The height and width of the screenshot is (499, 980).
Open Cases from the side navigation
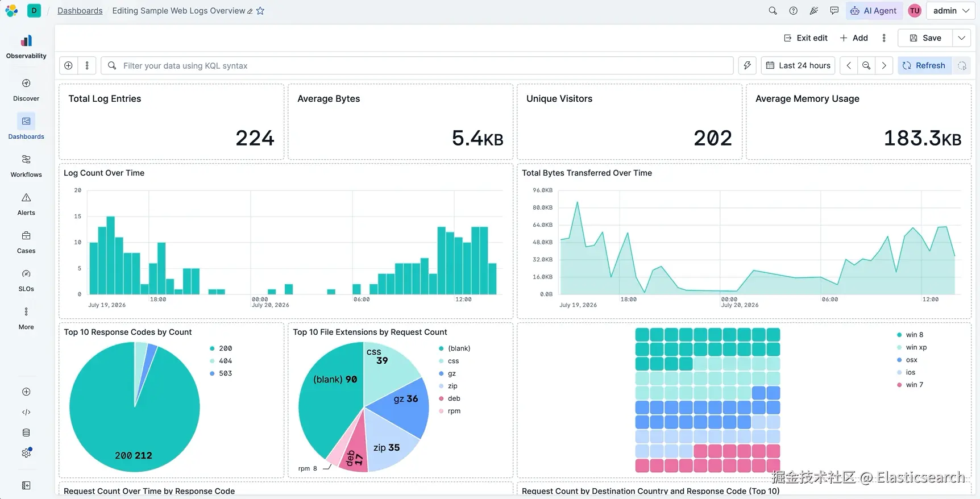[x=26, y=242]
